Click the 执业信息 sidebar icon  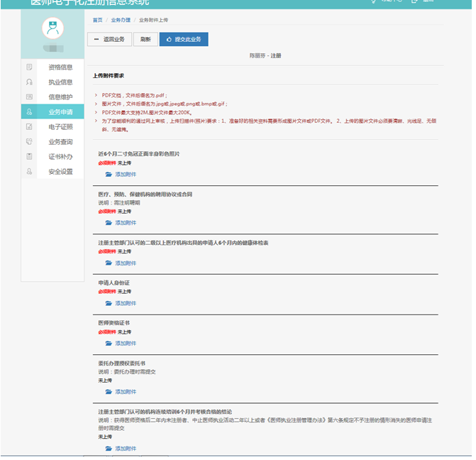coord(29,82)
